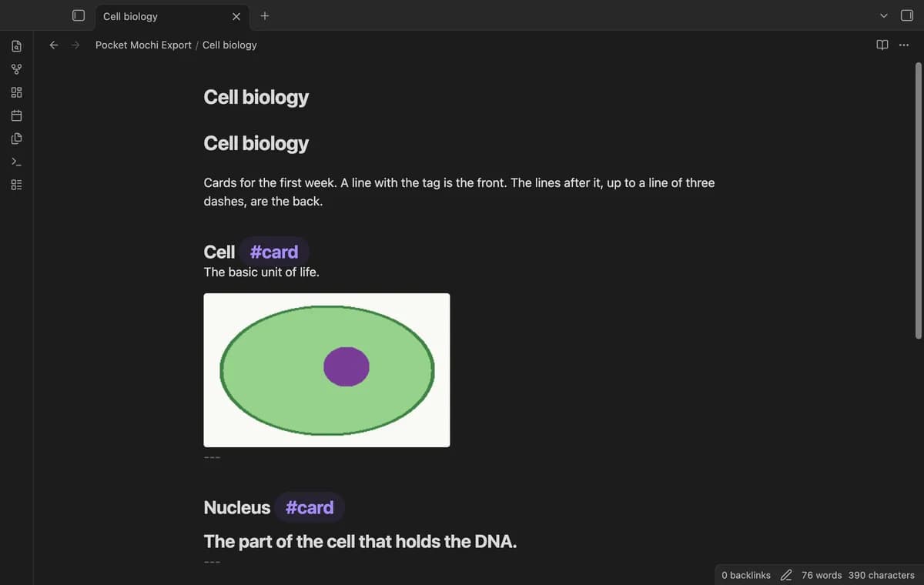Click the 'Cards for the first week' paragraph
This screenshot has width=924, height=585.
pos(459,192)
